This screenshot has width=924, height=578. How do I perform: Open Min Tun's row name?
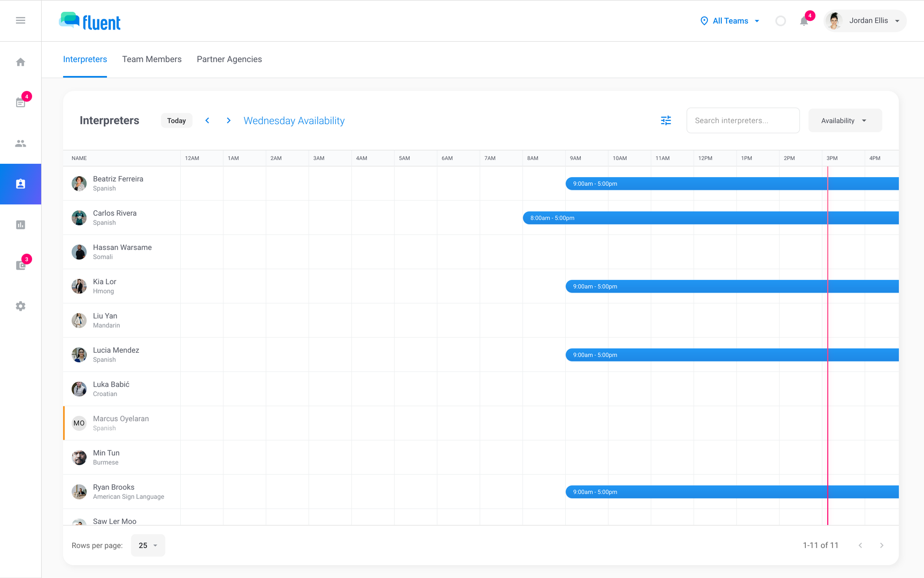coord(106,453)
